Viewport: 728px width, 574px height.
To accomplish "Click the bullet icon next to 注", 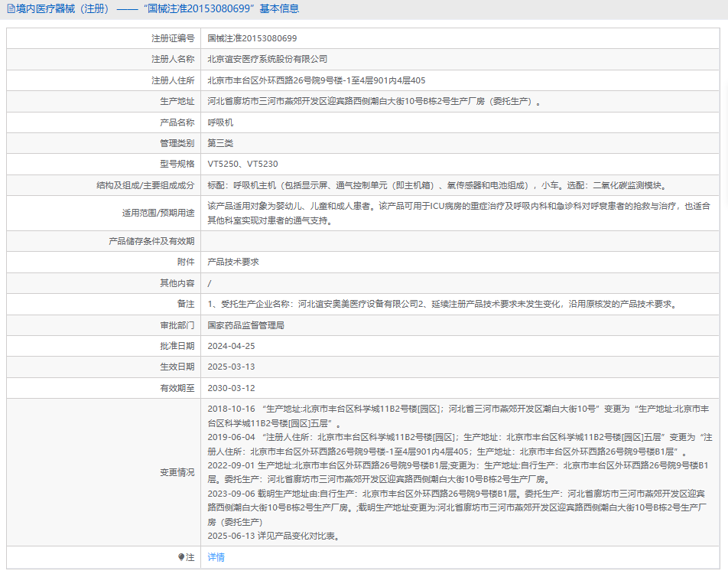I will tap(181, 558).
